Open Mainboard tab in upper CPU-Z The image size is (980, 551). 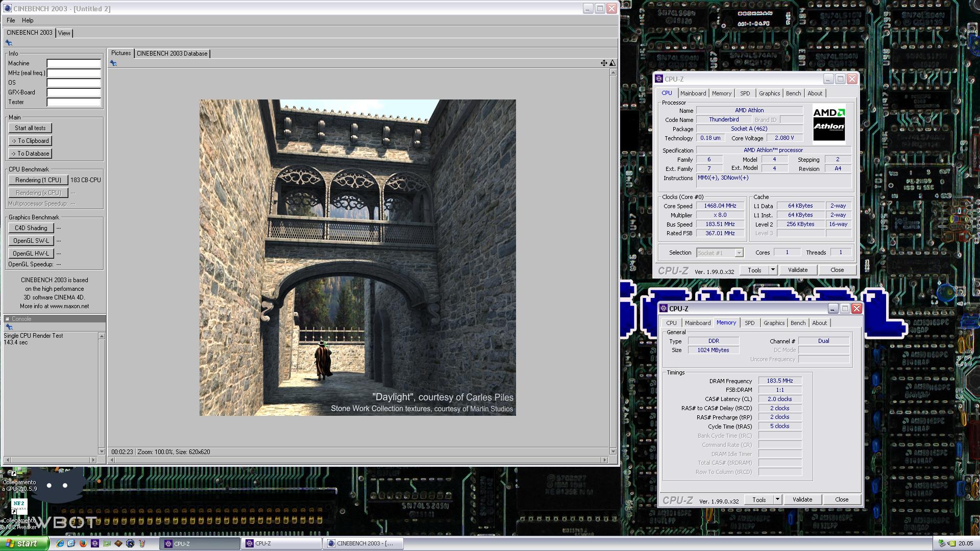(693, 93)
